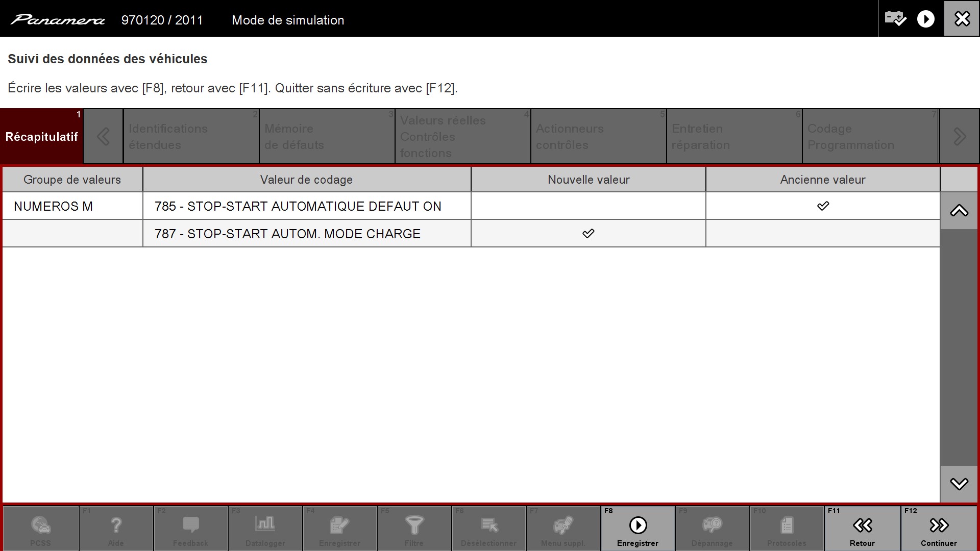Click Groupe de valeurs column header
Viewport: 980px width, 551px height.
[72, 180]
